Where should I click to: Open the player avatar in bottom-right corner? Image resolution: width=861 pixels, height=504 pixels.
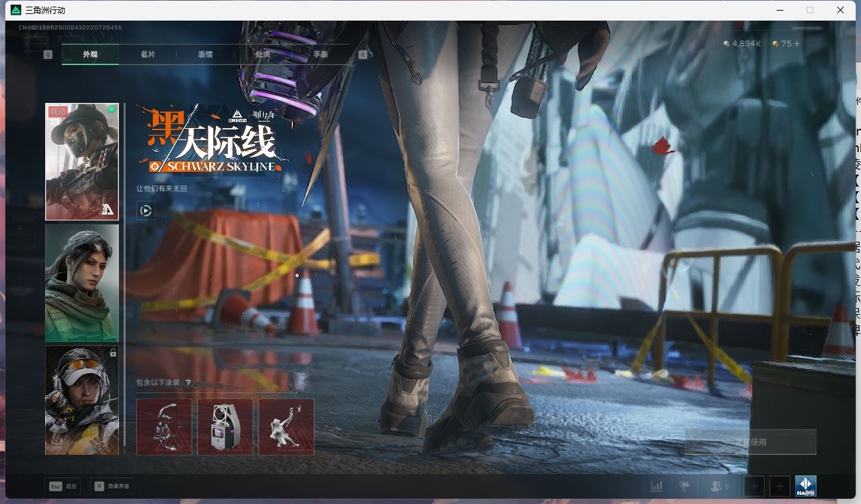[805, 487]
